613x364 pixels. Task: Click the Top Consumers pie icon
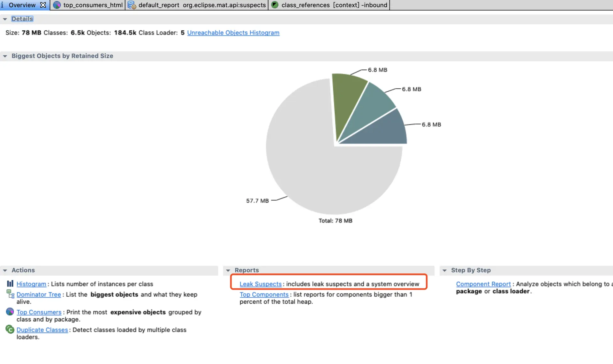click(x=10, y=311)
